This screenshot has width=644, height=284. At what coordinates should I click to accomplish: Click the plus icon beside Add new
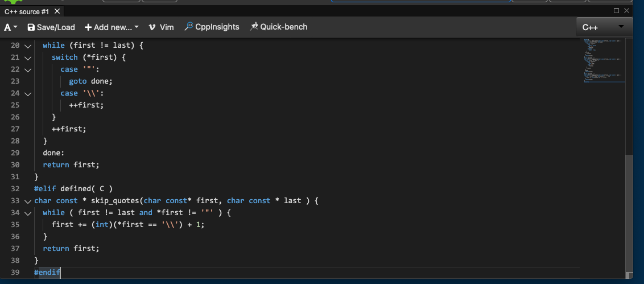coord(88,27)
